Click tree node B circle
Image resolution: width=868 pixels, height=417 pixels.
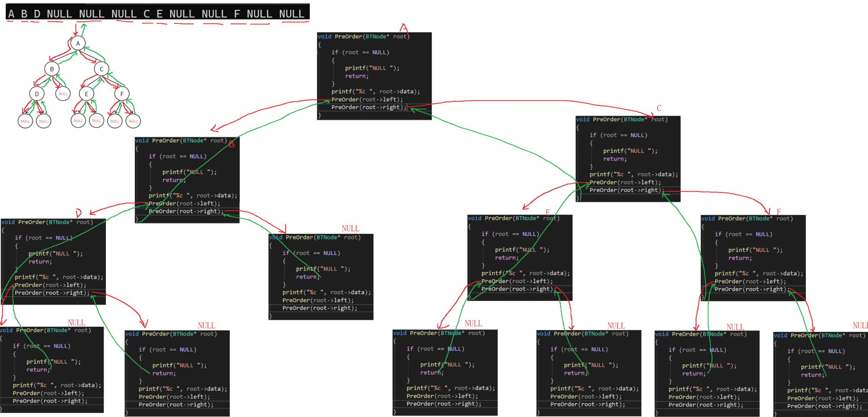pos(52,69)
